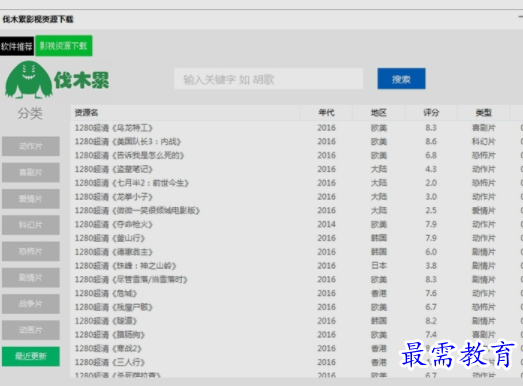
Task: Select the row 1280超清《美国队长3:内战》
Action: (x=297, y=141)
